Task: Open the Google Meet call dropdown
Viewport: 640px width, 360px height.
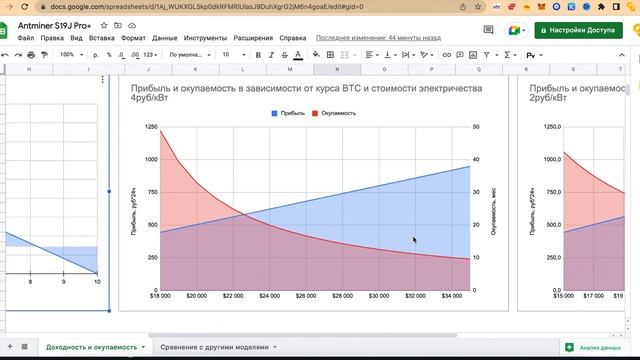Action: pos(517,30)
